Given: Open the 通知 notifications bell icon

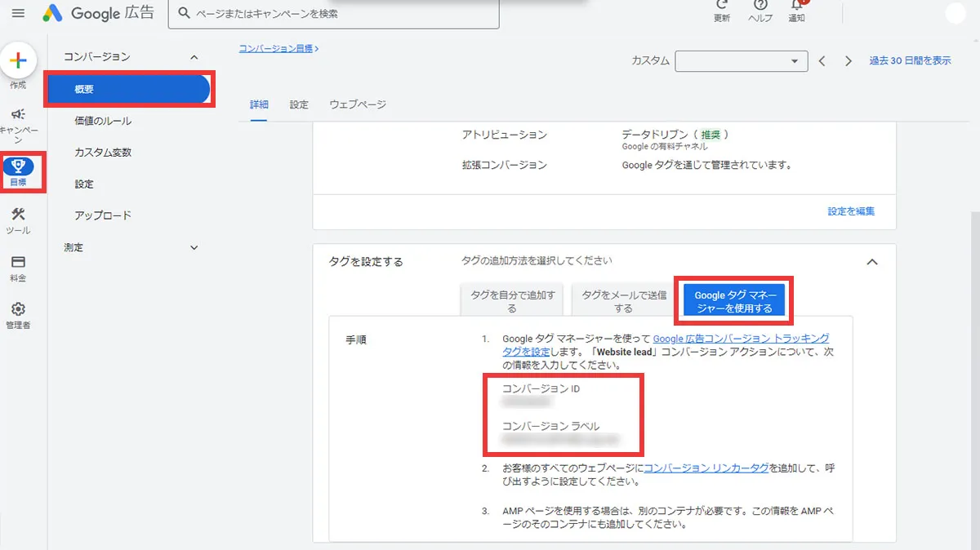Looking at the screenshot, I should (x=796, y=7).
